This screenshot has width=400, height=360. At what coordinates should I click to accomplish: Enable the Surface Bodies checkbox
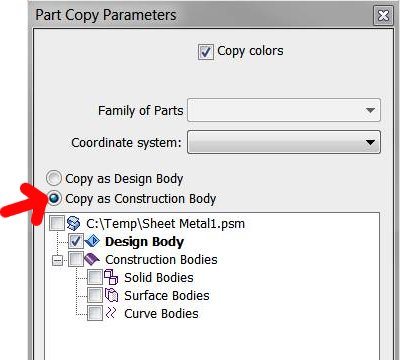coord(95,295)
